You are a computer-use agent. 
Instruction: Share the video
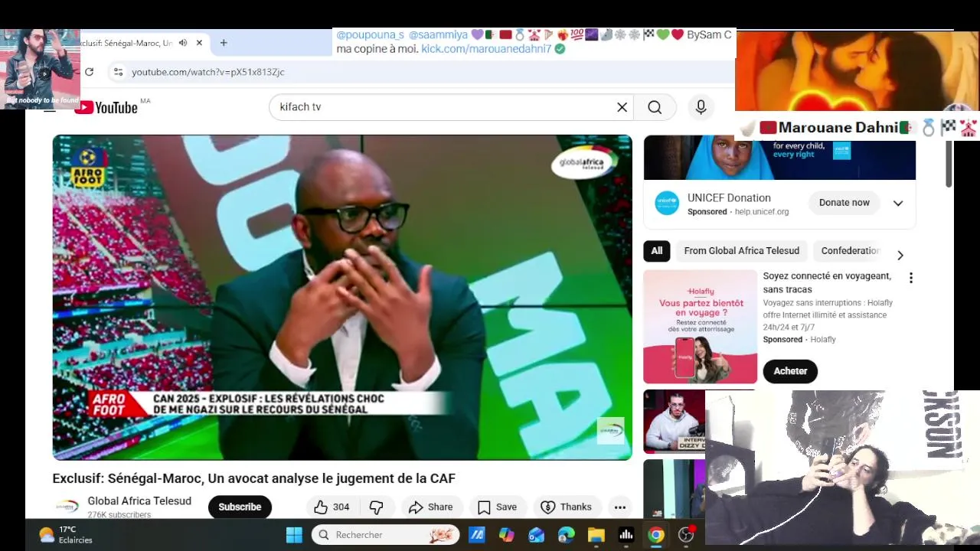coord(430,507)
